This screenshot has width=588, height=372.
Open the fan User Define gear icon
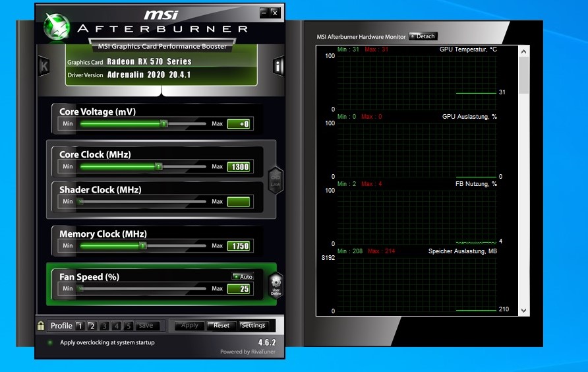276,286
